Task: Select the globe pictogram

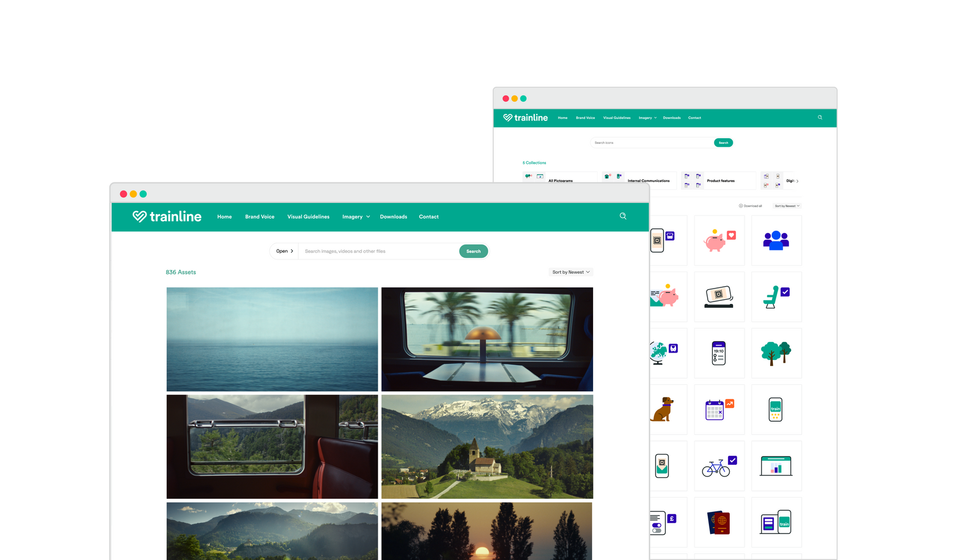Action: click(663, 353)
